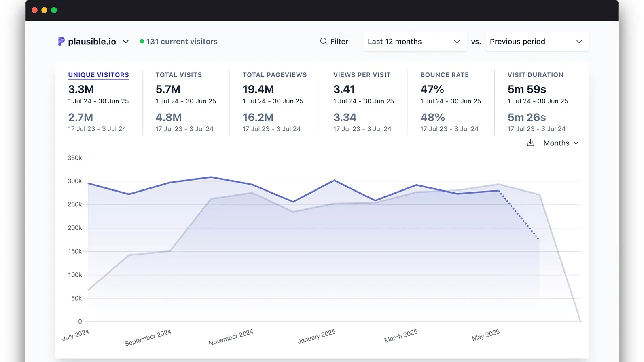Switch to the Bounce Rate metric
Image resolution: width=644 pixels, height=362 pixels.
coord(444,75)
